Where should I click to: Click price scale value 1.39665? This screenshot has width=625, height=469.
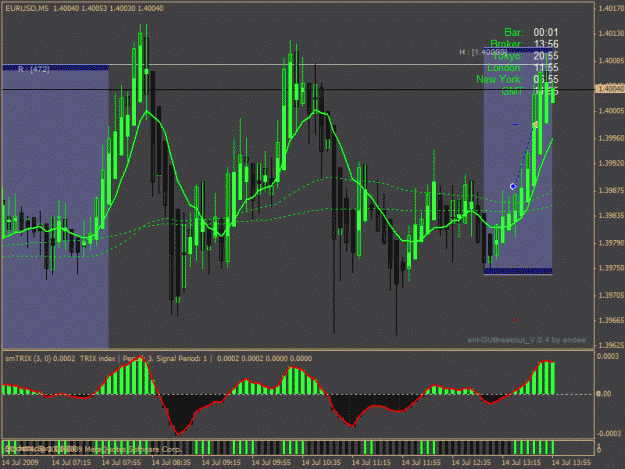[611, 320]
